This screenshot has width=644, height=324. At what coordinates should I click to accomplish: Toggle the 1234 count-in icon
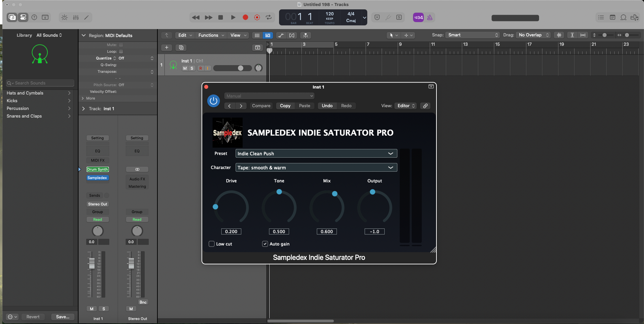pos(418,17)
